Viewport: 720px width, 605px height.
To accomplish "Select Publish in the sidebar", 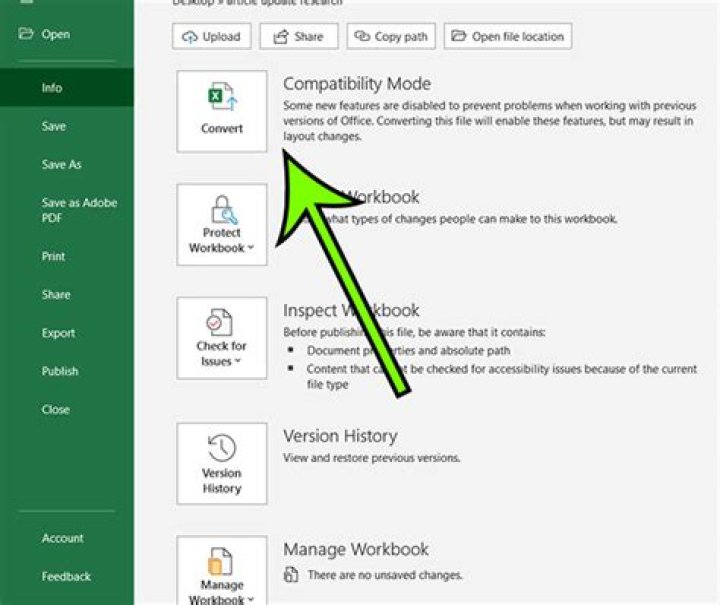I will coord(67,371).
